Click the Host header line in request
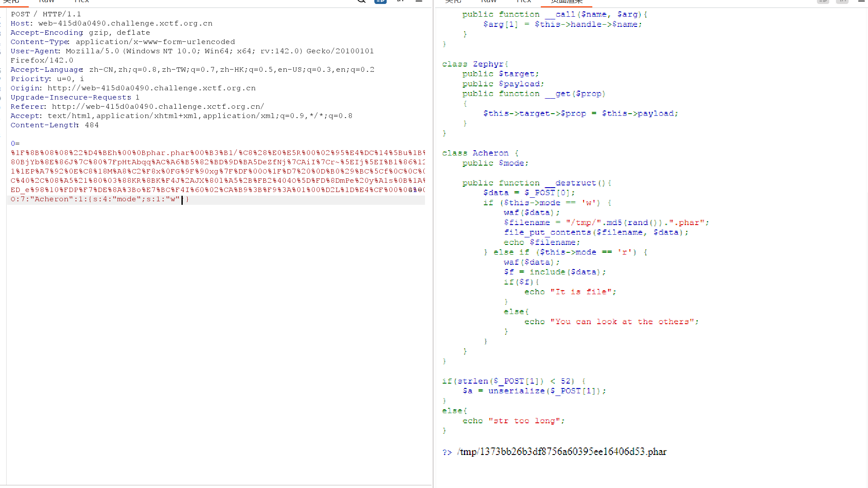This screenshot has width=868, height=488. coord(111,23)
